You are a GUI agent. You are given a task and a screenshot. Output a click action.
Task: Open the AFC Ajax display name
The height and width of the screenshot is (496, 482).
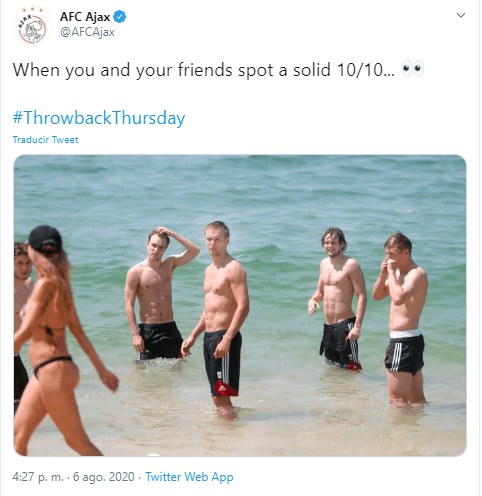coord(85,16)
